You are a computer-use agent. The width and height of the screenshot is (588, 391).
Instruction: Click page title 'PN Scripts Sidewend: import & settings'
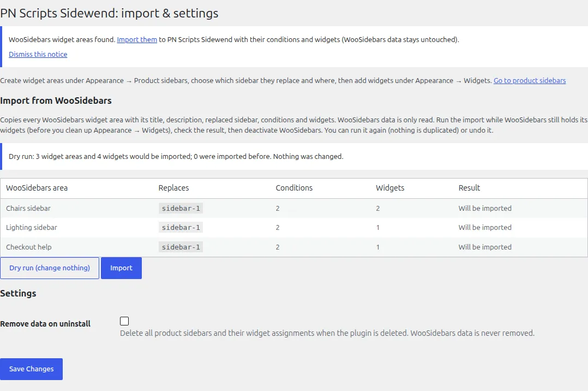tap(109, 13)
